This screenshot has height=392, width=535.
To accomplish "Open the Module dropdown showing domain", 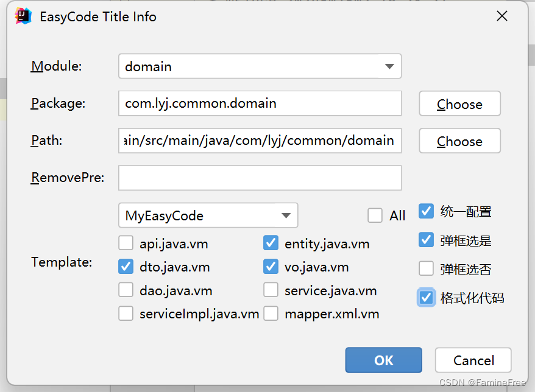I will coord(260,66).
